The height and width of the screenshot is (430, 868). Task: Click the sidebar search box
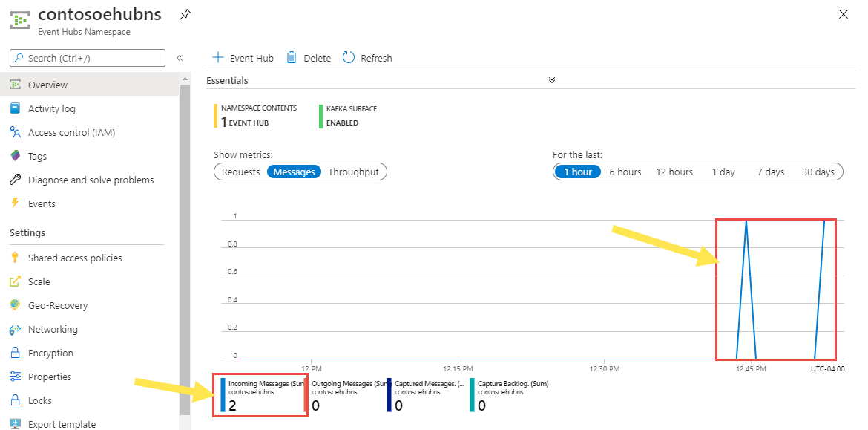coord(88,58)
